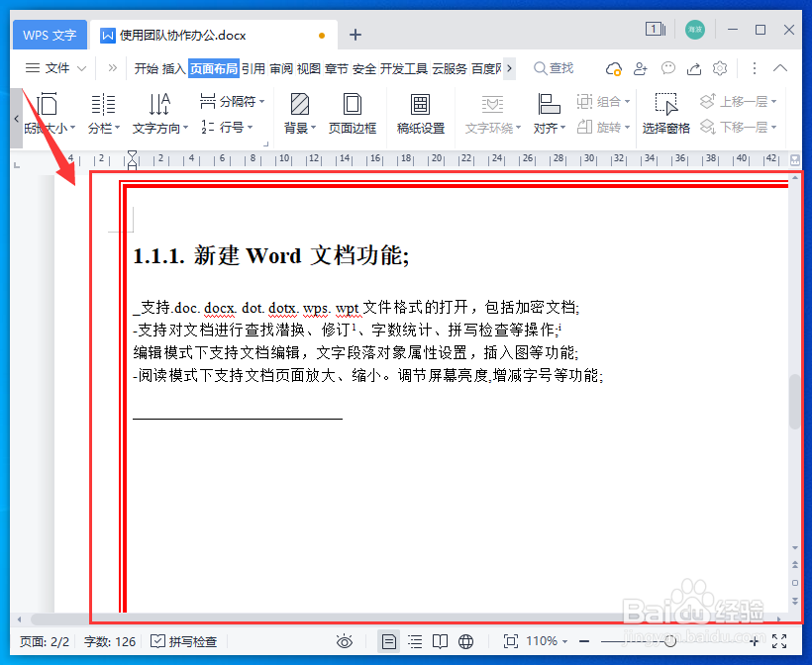The image size is (812, 665).
Task: Open the 行号 line numbers dropdown
Action: click(227, 127)
